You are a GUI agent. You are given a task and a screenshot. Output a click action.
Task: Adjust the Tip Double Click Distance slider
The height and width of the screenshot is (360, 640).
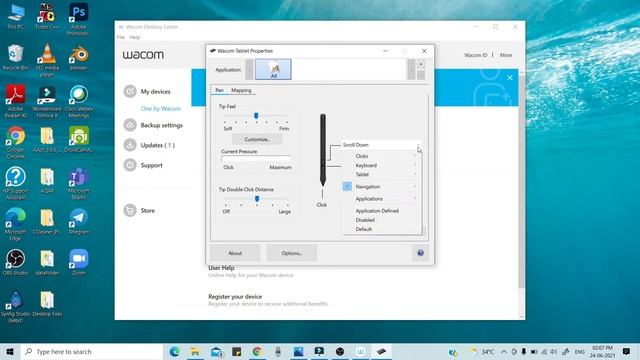tap(257, 199)
